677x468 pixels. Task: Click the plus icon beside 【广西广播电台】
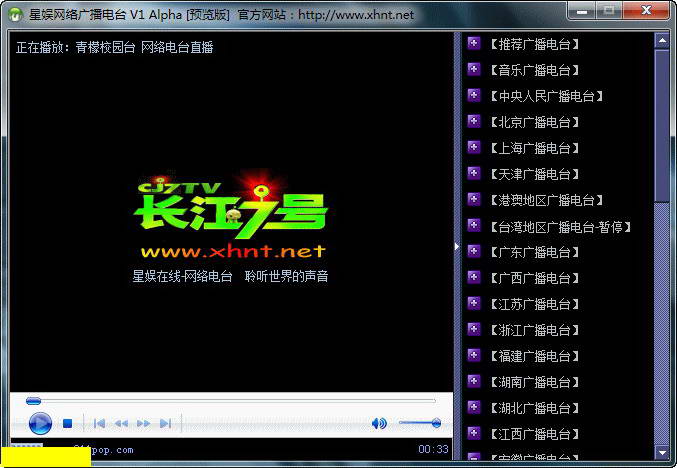[x=474, y=277]
